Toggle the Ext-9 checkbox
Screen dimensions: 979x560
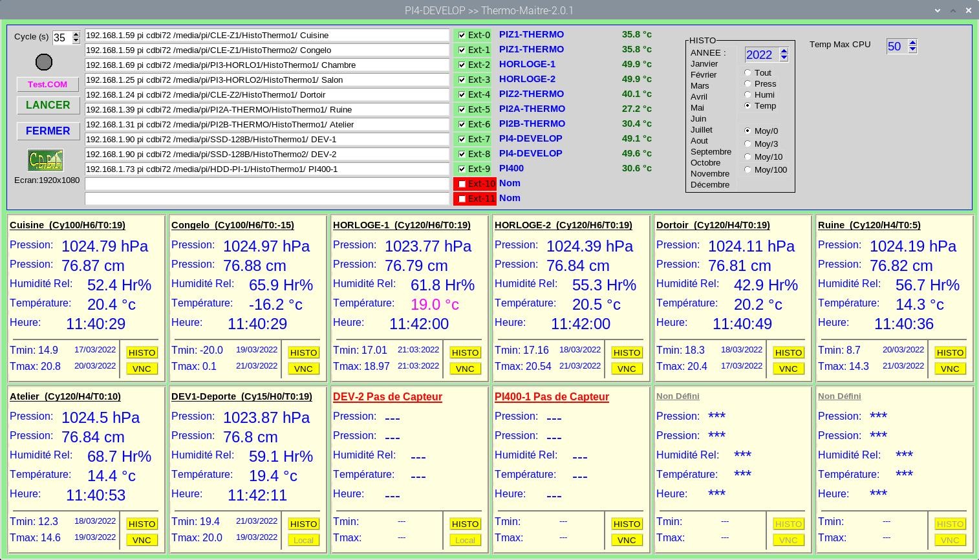(462, 169)
